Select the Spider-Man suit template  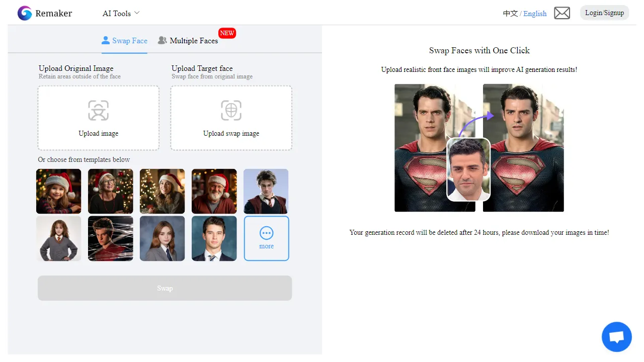click(x=111, y=238)
